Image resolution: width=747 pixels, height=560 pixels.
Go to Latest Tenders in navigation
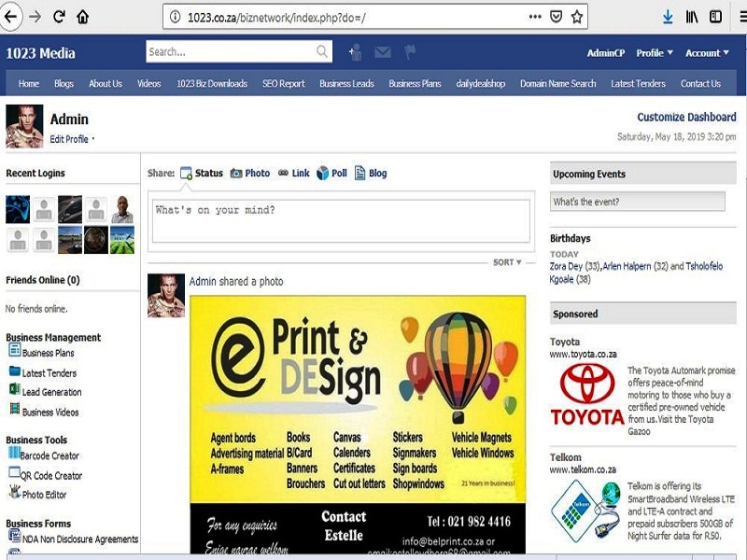[638, 84]
